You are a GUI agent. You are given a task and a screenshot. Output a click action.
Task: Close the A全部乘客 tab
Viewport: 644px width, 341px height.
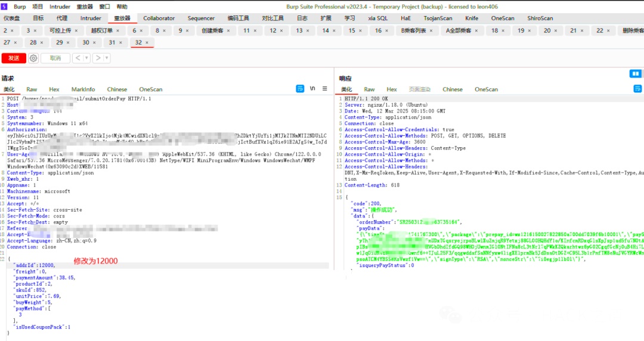tap(476, 31)
